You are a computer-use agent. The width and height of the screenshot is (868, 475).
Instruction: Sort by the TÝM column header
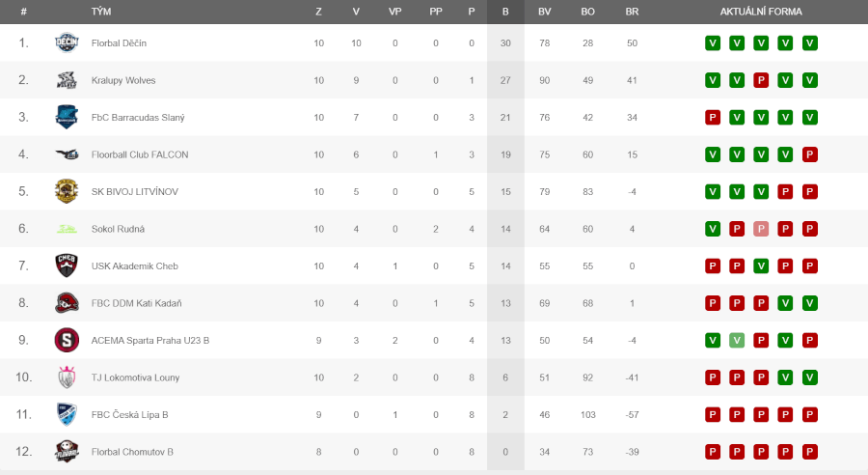pyautogui.click(x=101, y=12)
